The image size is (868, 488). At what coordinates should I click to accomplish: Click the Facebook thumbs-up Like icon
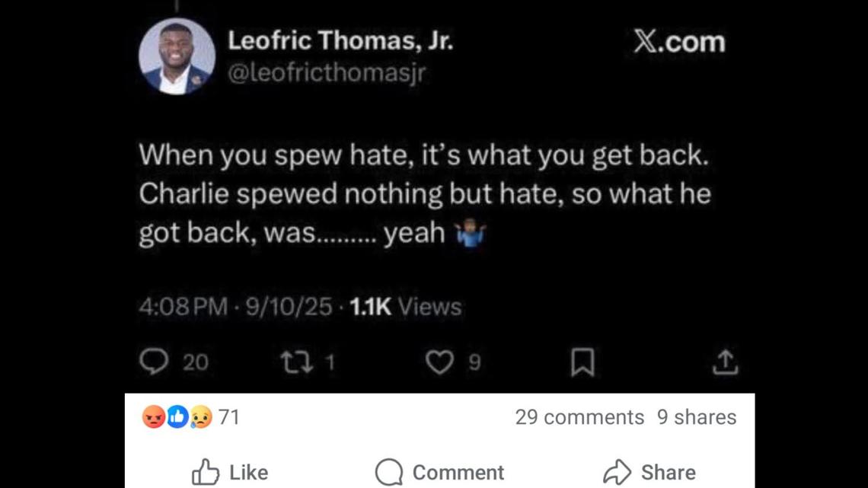[206, 472]
